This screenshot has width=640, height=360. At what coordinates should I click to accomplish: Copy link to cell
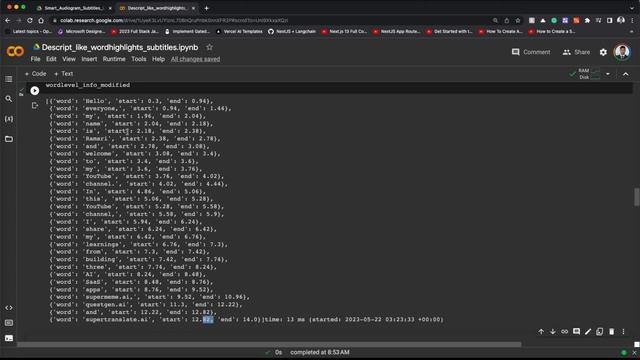tap(564, 332)
